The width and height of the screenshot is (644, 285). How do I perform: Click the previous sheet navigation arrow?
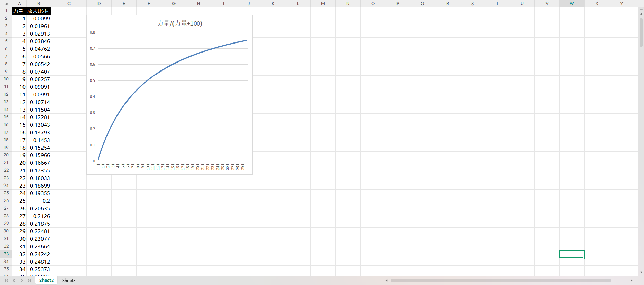click(14, 281)
